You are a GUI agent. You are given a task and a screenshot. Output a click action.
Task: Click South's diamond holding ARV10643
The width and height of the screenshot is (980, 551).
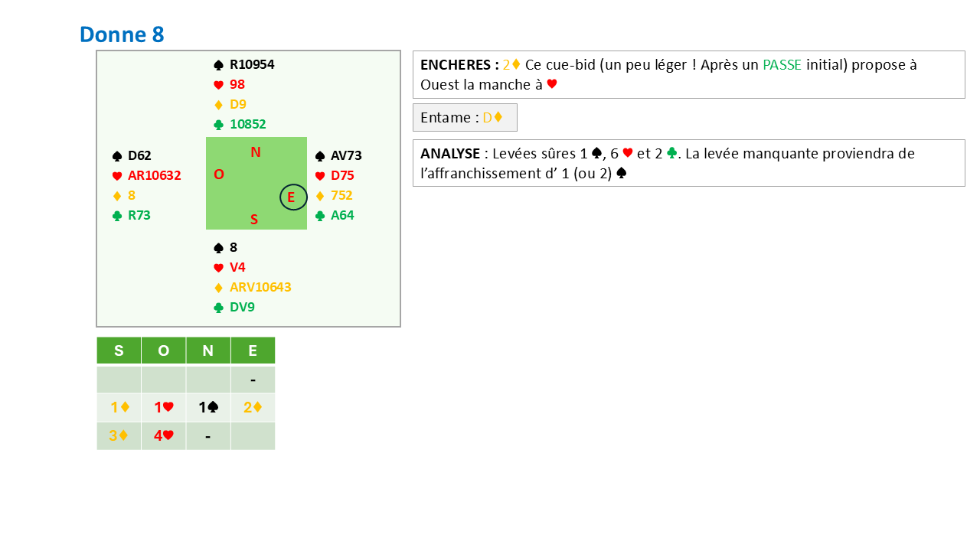[260, 288]
